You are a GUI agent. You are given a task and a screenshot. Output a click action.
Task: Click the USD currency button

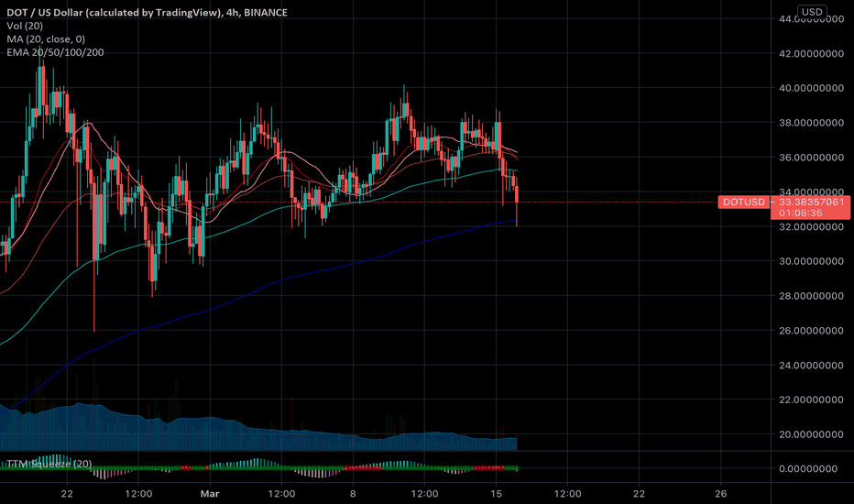click(812, 11)
